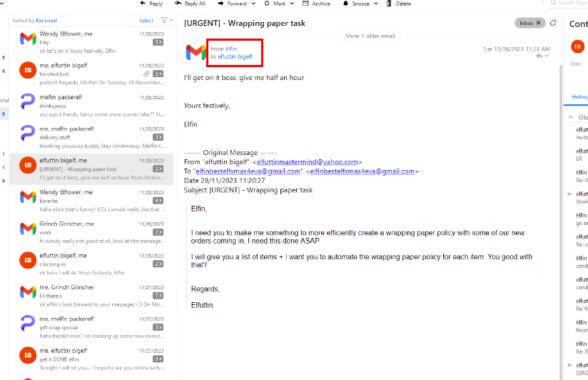Click the search input field
Viewport: 588px width, 380px height.
coord(567,3)
